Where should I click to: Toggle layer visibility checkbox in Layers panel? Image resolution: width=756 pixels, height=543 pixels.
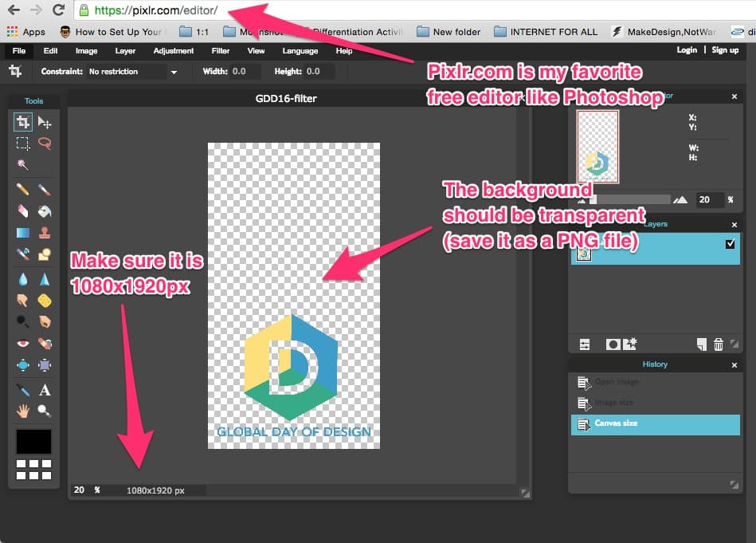click(x=730, y=244)
